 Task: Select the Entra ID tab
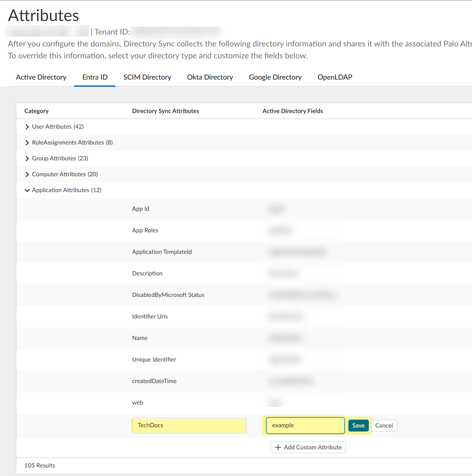[x=95, y=77]
